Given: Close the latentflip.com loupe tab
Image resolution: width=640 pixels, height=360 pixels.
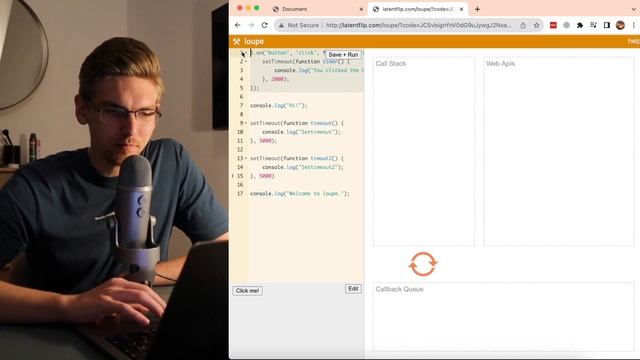Looking at the screenshot, I should tap(461, 9).
